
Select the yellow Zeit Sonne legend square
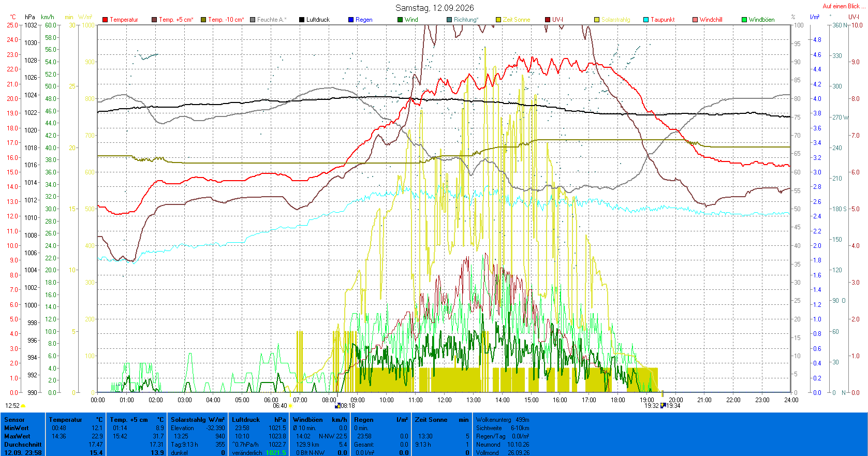pos(498,20)
